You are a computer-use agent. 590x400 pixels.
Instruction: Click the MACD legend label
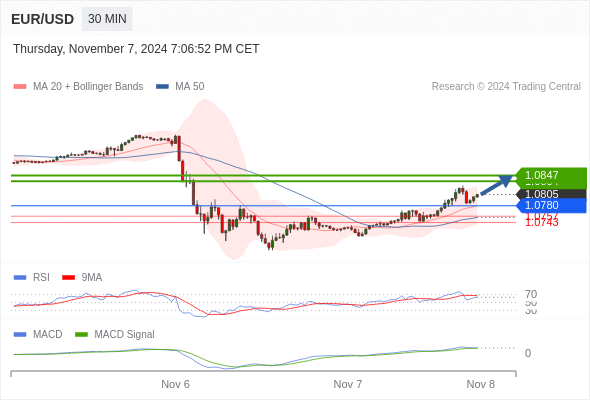point(48,335)
